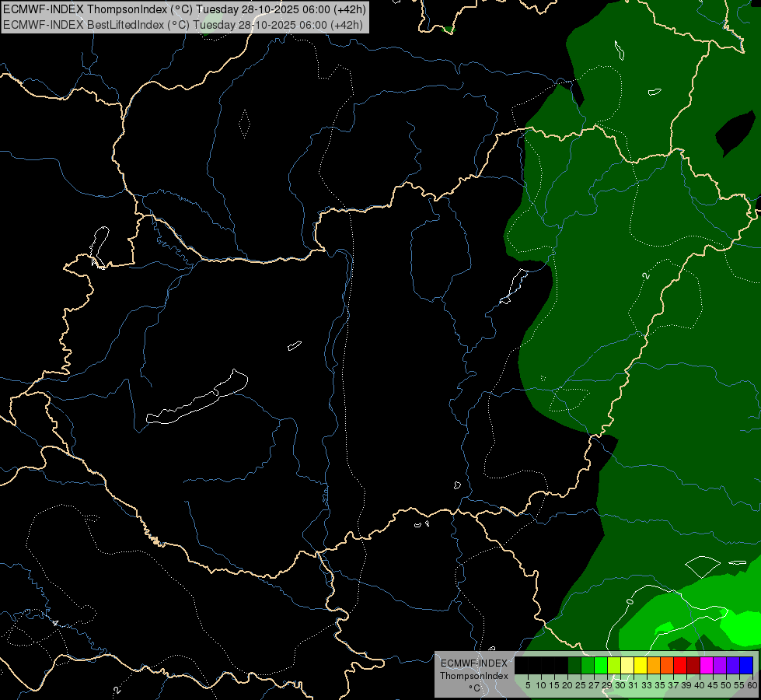Click the dark green 20–25 legend swatch
761x700 pixels.
coord(574,665)
